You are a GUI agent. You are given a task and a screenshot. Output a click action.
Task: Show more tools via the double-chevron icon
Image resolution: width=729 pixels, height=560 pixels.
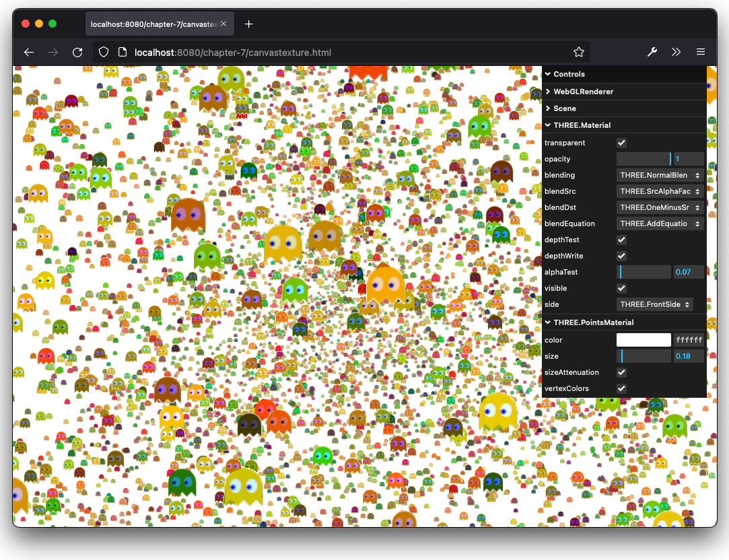[x=676, y=52]
